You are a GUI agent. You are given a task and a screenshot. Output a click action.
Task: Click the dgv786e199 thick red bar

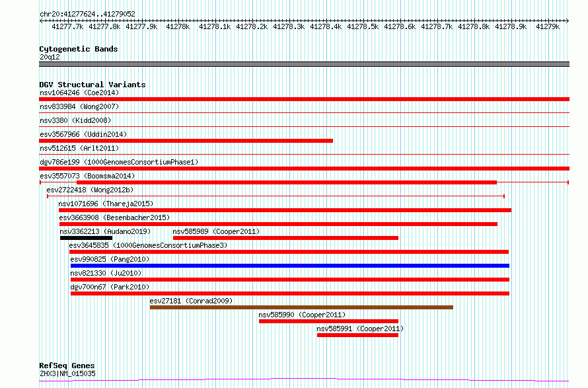(304, 169)
